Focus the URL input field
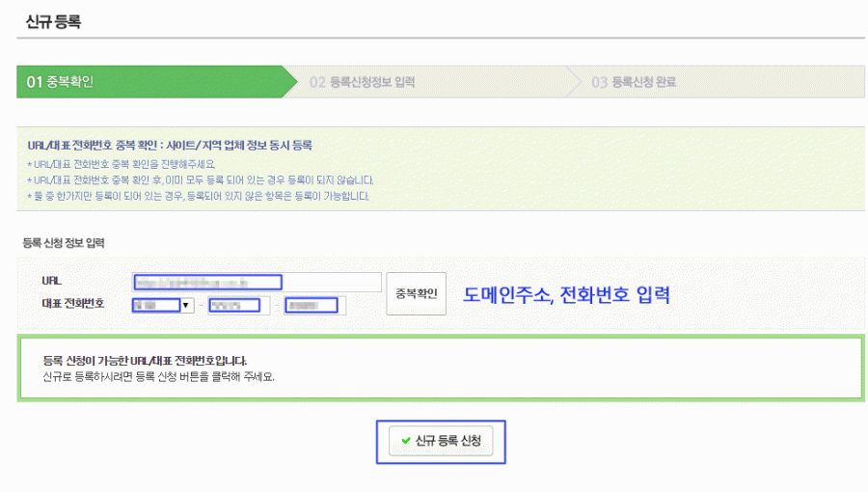 258,282
